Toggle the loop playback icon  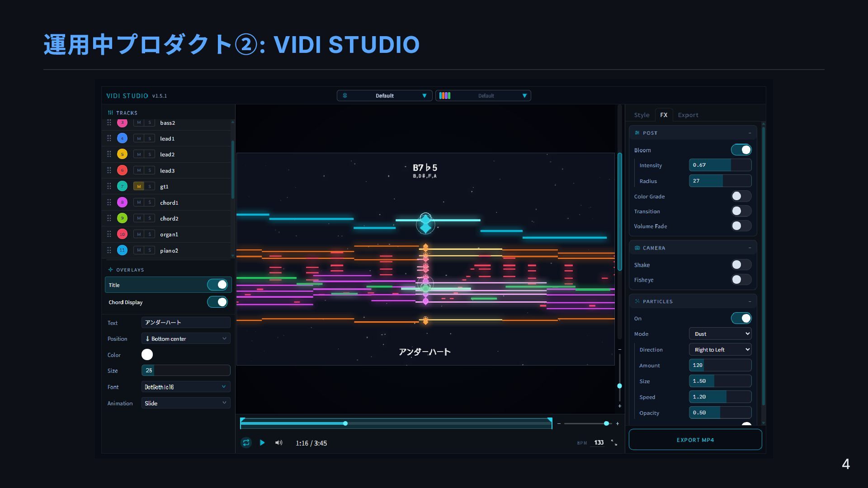[246, 443]
